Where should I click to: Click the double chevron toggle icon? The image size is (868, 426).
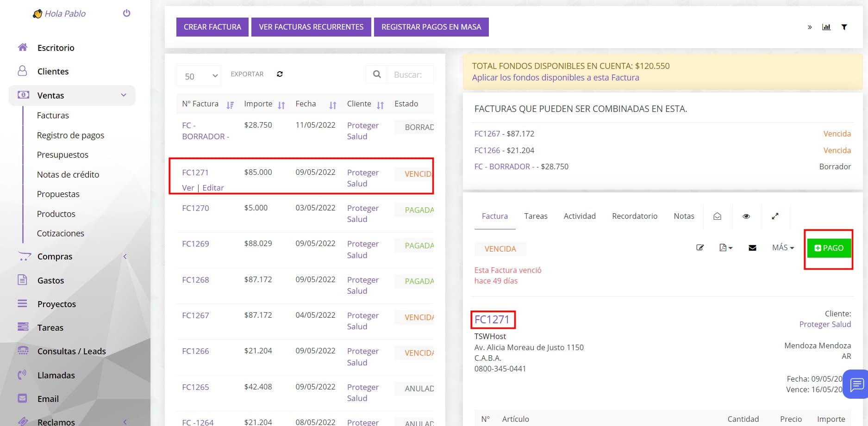tap(810, 27)
